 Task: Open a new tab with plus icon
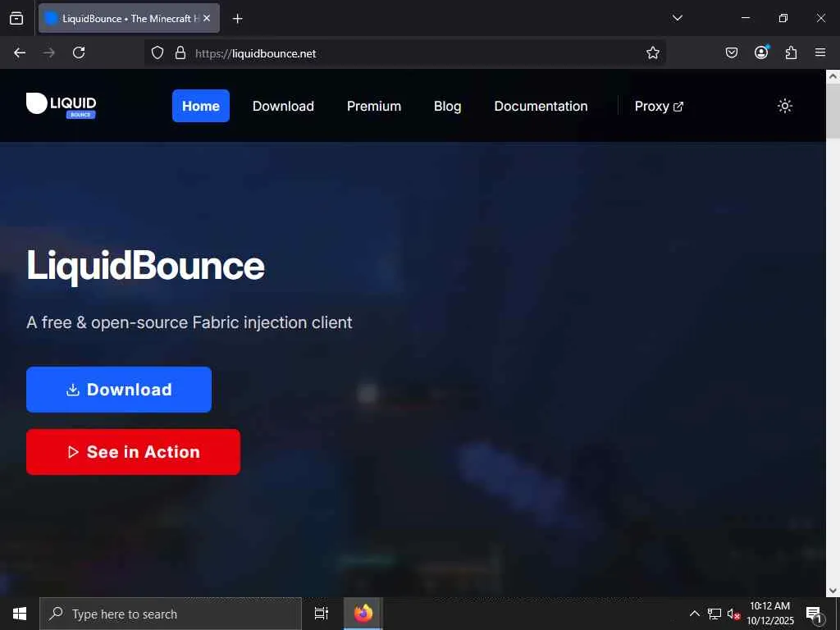tap(237, 19)
